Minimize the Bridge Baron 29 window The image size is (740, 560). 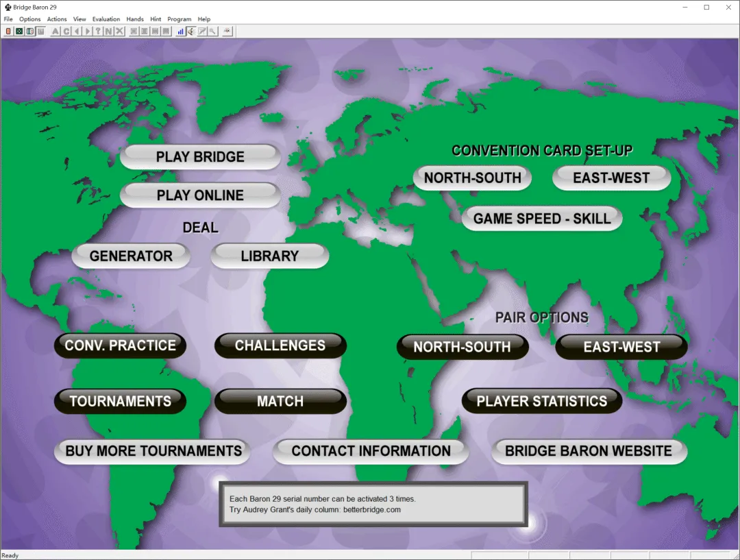(684, 7)
